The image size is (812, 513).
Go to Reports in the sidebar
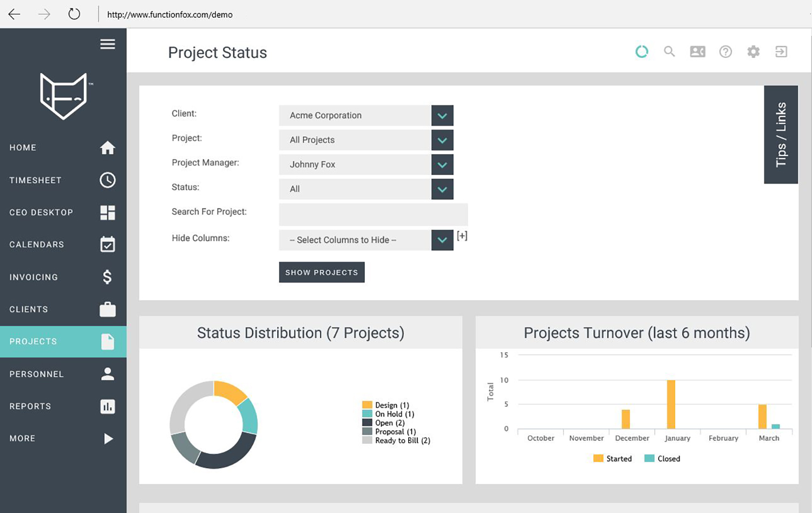tap(30, 406)
